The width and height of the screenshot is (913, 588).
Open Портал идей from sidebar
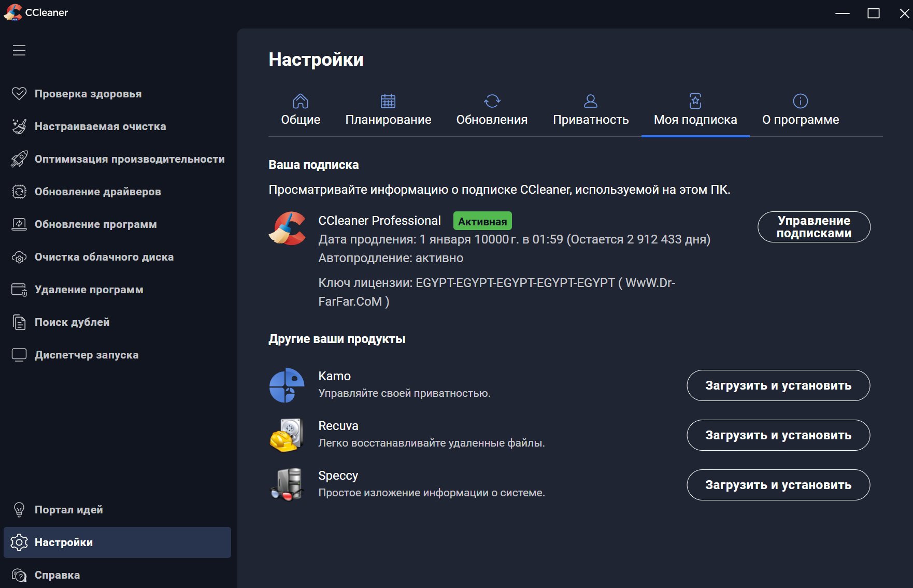68,510
